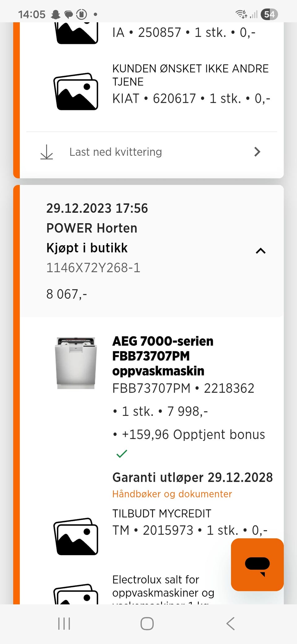
Task: Tap order number 1146X72Y268-1
Action: 93,268
